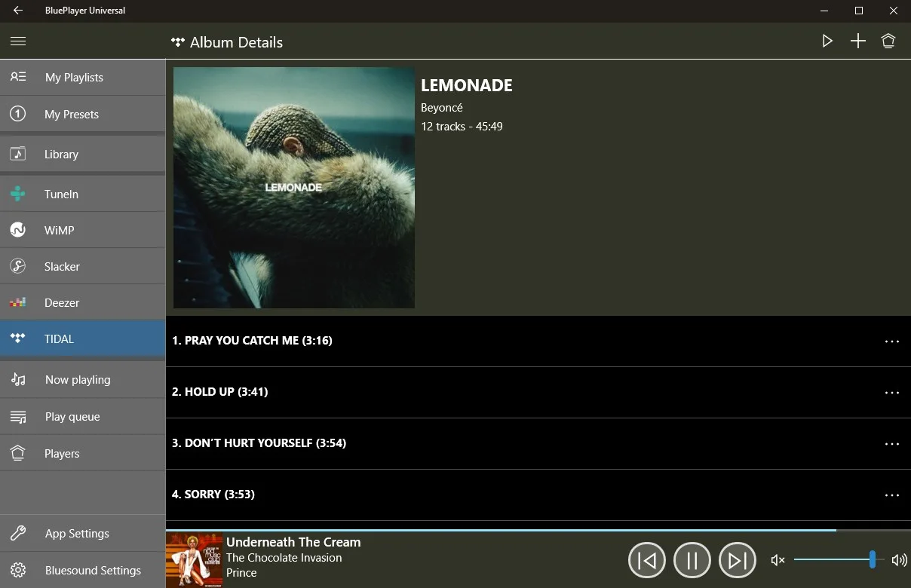
Task: Click the Prince album thumbnail in player bar
Action: (x=195, y=560)
